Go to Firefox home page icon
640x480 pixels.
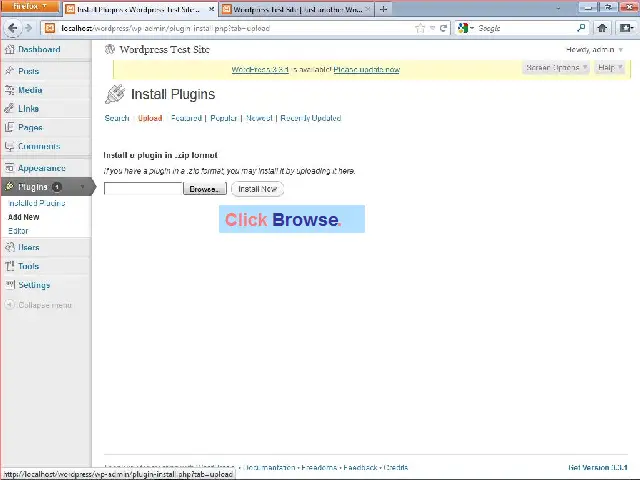pyautogui.click(x=602, y=28)
